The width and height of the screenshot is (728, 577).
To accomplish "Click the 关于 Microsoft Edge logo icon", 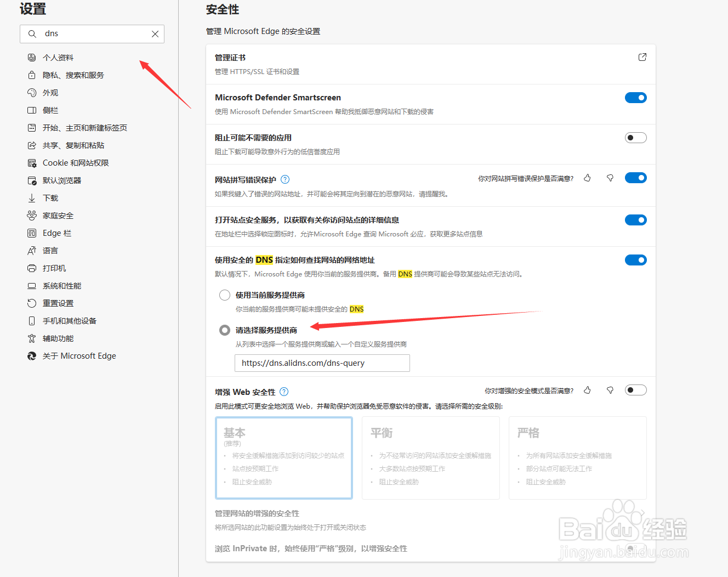I will pos(32,356).
